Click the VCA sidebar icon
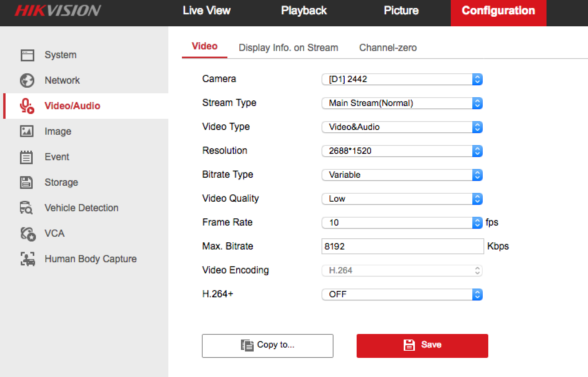Image resolution: width=588 pixels, height=377 pixels. coord(28,234)
